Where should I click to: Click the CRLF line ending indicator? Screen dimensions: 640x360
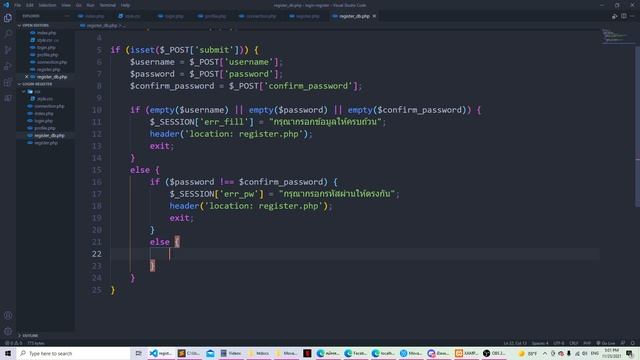tap(573, 343)
